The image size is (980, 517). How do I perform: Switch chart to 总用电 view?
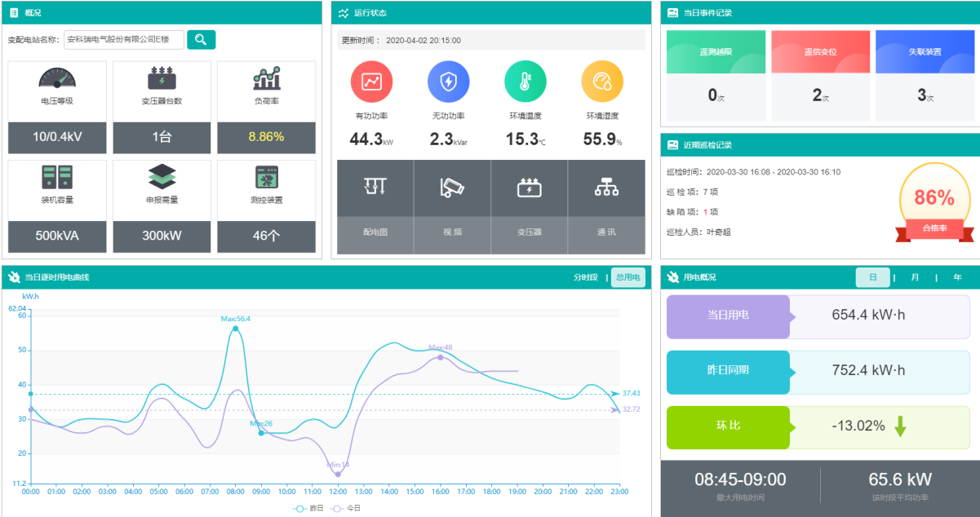[x=627, y=277]
